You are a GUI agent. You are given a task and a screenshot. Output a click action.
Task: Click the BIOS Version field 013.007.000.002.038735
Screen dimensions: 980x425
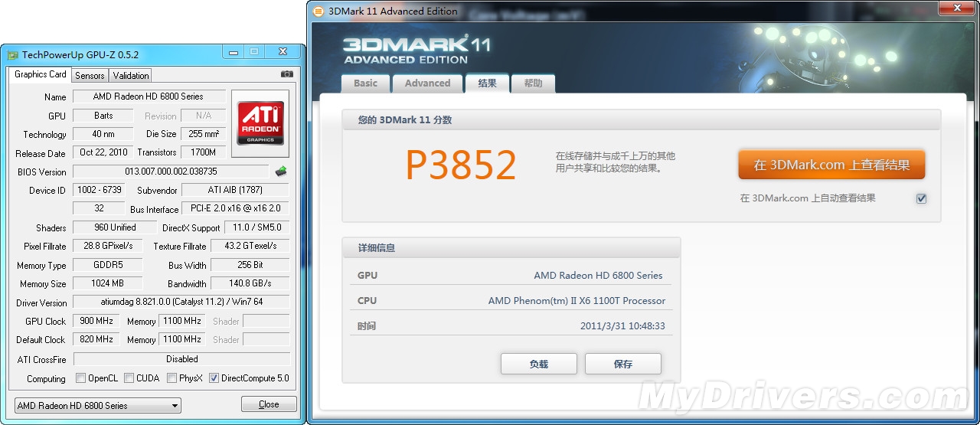[171, 172]
